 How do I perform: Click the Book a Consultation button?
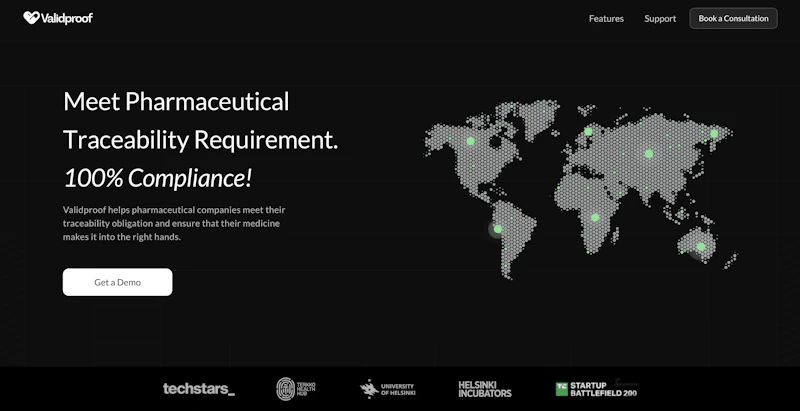[x=733, y=18]
